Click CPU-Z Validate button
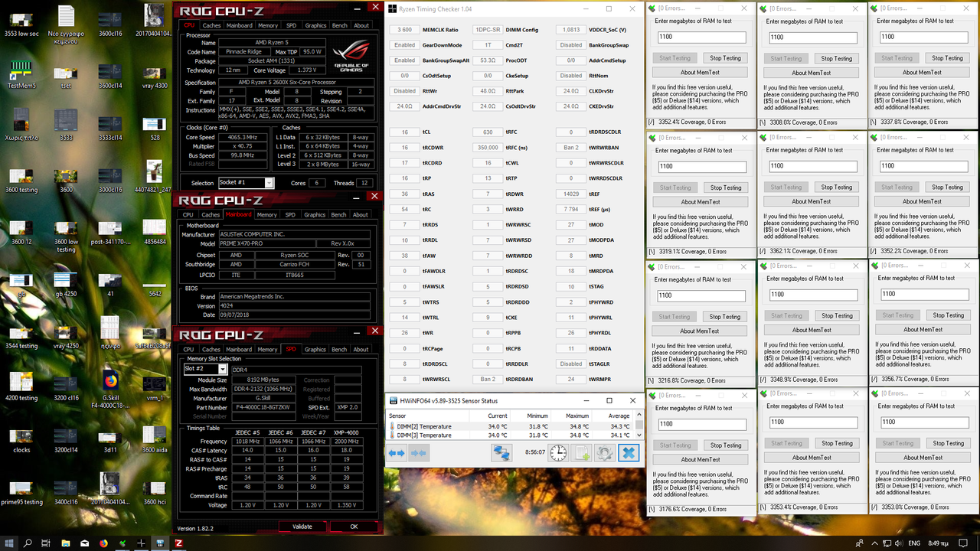Image resolution: width=980 pixels, height=551 pixels. point(302,527)
